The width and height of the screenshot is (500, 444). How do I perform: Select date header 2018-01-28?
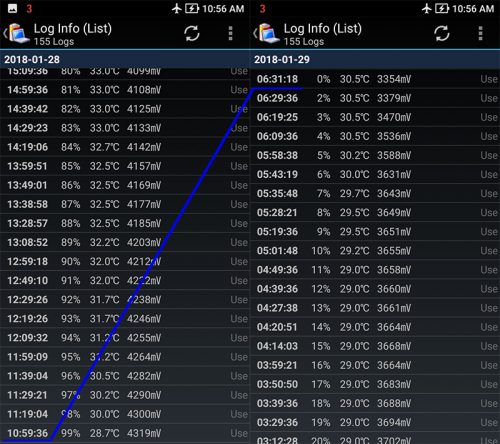pos(125,59)
